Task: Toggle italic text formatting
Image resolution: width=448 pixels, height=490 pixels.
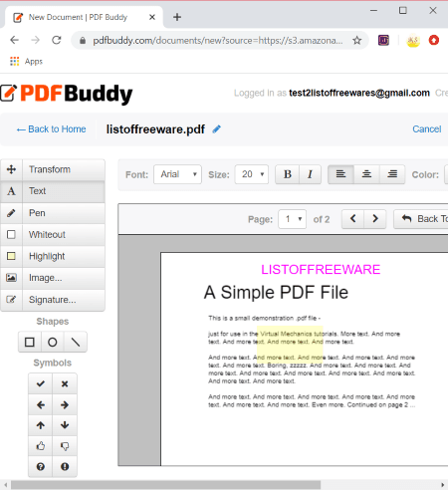Action: point(310,174)
